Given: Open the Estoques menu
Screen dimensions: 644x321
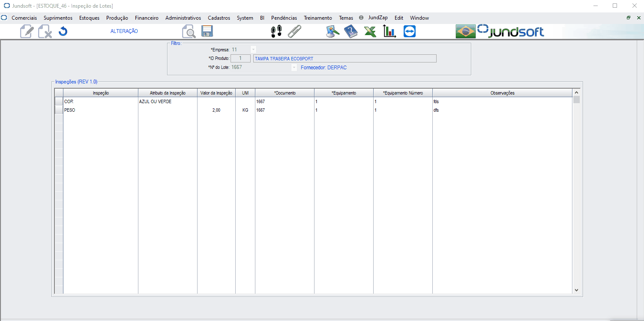Looking at the screenshot, I should [x=89, y=18].
